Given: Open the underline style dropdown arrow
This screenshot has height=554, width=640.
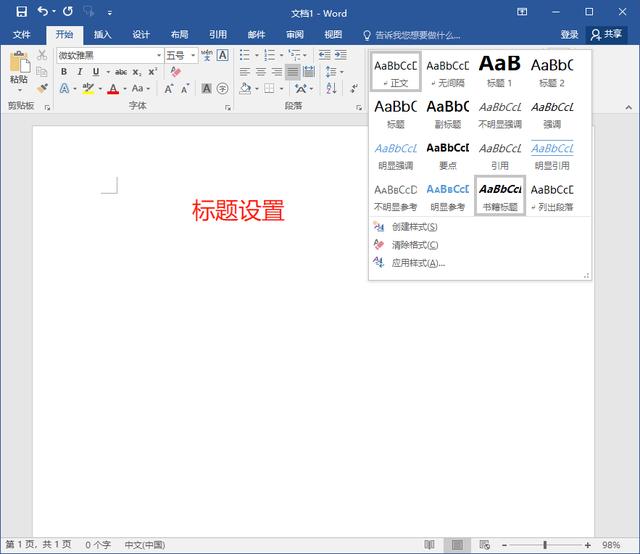Looking at the screenshot, I should coord(108,72).
